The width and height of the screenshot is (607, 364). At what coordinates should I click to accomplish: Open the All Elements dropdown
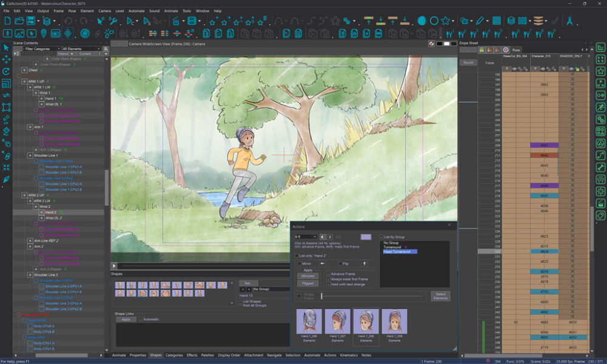pos(81,49)
